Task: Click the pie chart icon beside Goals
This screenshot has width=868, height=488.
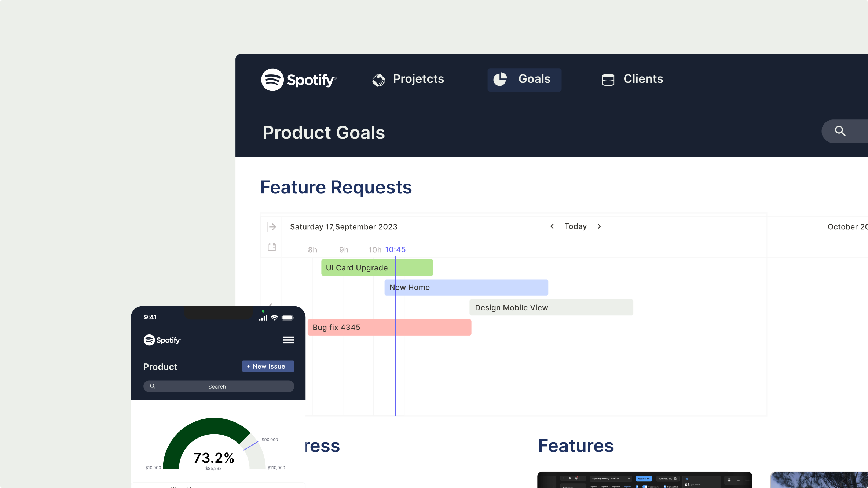Action: pyautogui.click(x=500, y=79)
